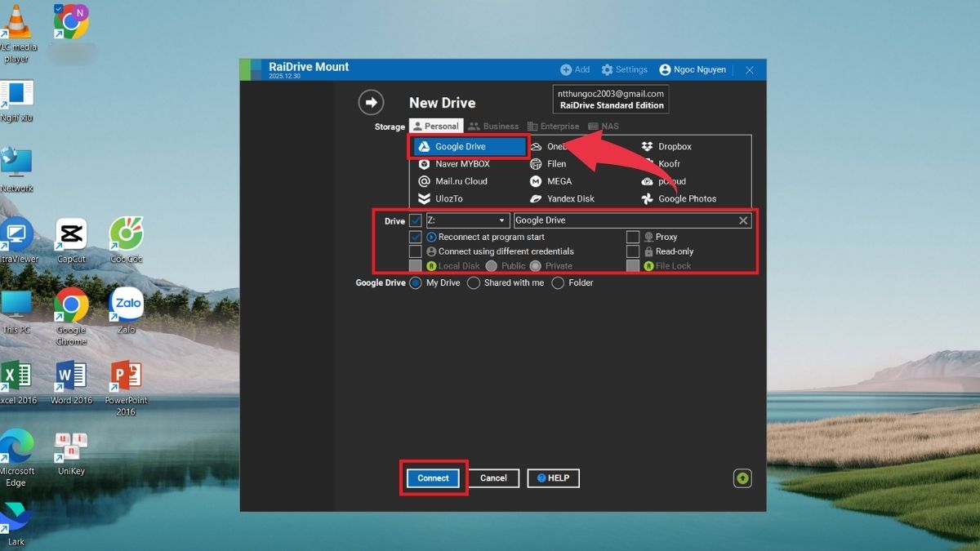The image size is (980, 551).
Task: Click Add in RaiDrive title bar
Action: [575, 70]
